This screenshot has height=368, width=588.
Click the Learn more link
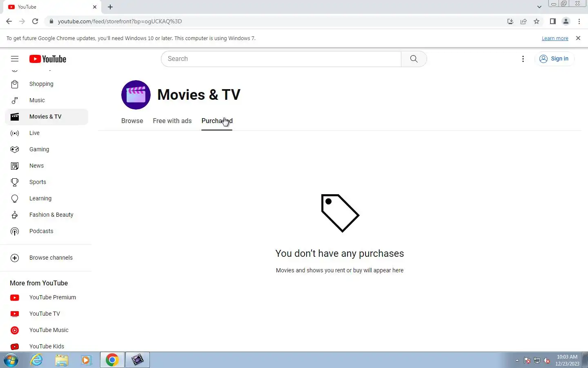(555, 38)
